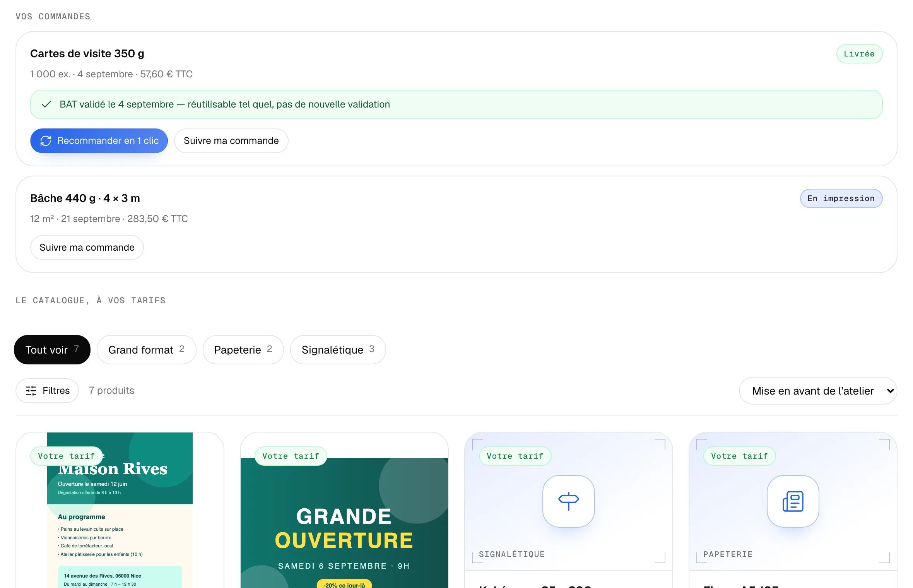Open the signpost signalétique product icon
This screenshot has width=913, height=588.
(x=568, y=501)
